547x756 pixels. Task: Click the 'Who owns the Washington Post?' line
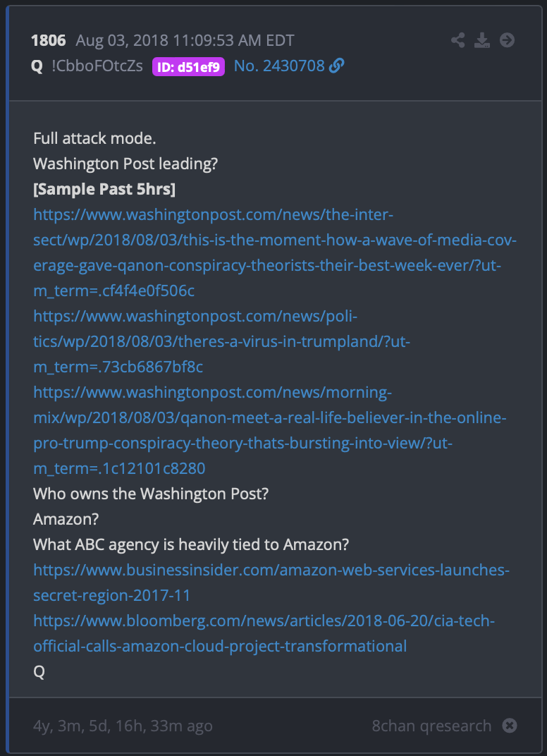click(150, 494)
